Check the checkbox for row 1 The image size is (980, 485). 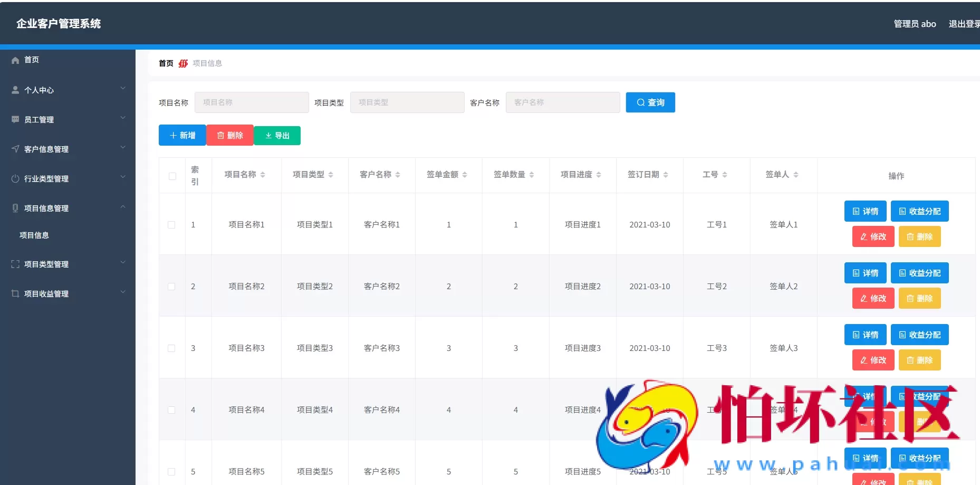[171, 224]
